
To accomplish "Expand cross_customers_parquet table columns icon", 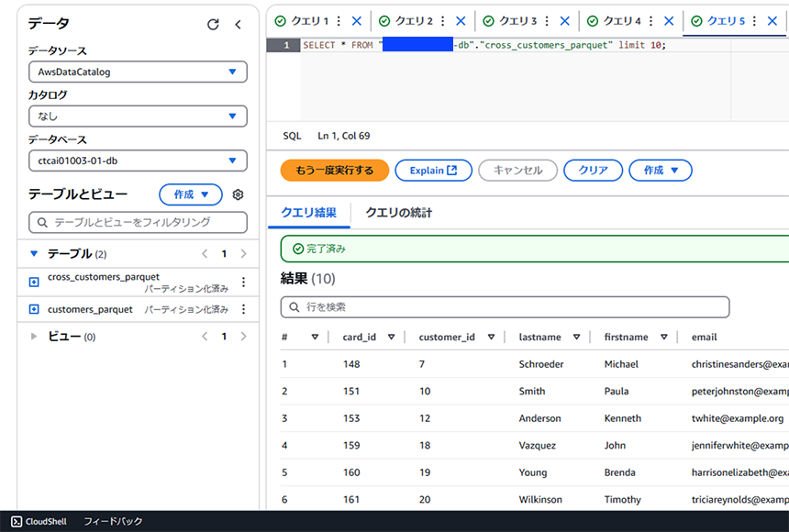I will (34, 282).
